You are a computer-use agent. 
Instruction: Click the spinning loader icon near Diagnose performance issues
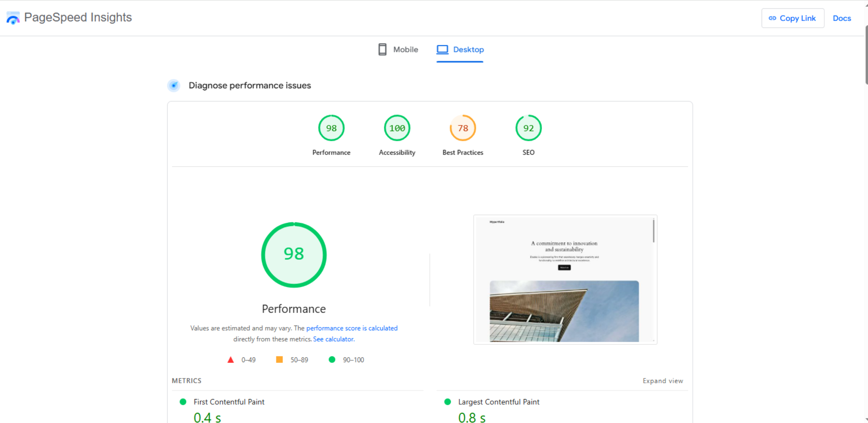(x=174, y=85)
